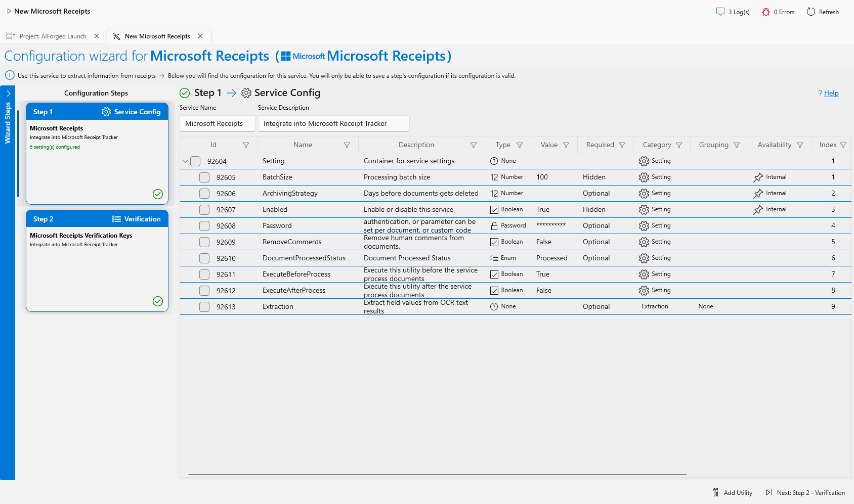Screen dimensions: 854x504
Task: Filter the Availability column
Action: [x=800, y=145]
